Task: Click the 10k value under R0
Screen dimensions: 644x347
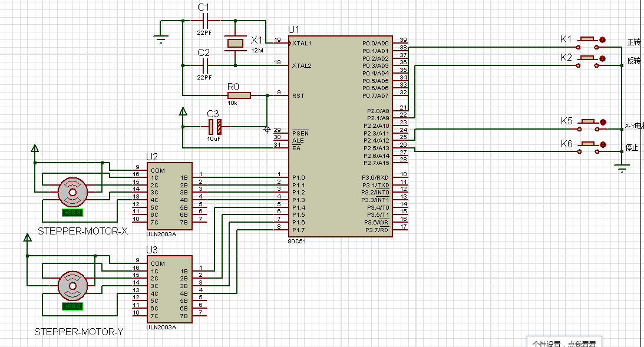Action: 233,103
